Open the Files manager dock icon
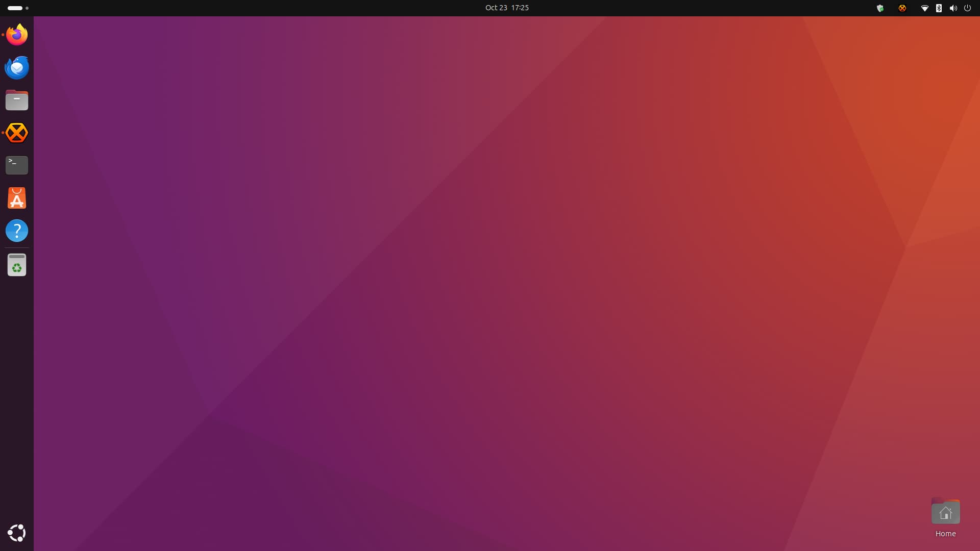Viewport: 980px width, 551px height. pos(17,100)
